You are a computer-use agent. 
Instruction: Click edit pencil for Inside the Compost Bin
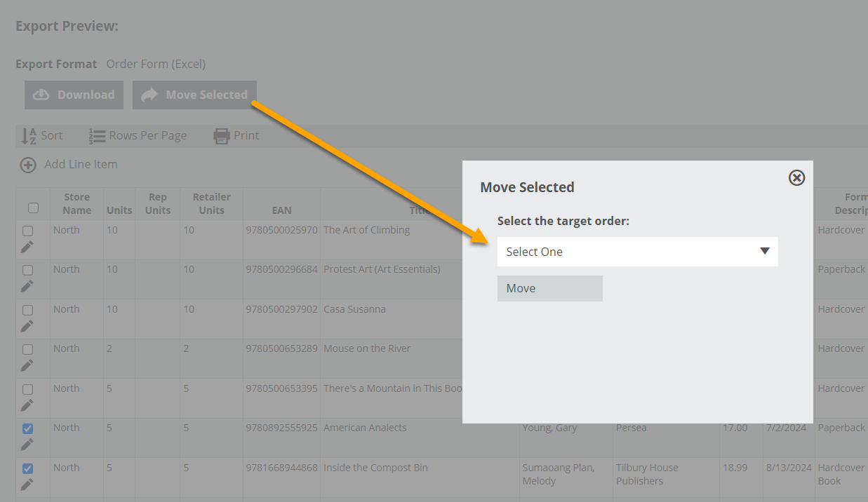pyautogui.click(x=27, y=484)
